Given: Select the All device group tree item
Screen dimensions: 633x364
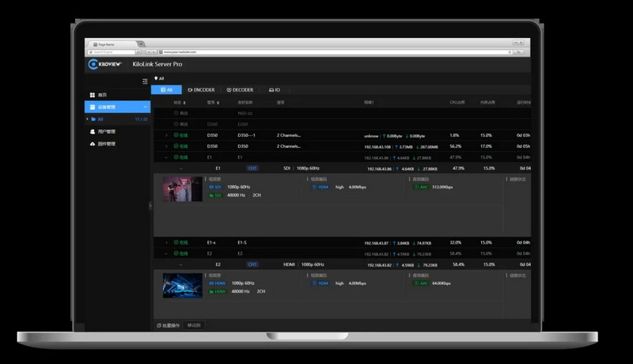Looking at the screenshot, I should [x=100, y=119].
